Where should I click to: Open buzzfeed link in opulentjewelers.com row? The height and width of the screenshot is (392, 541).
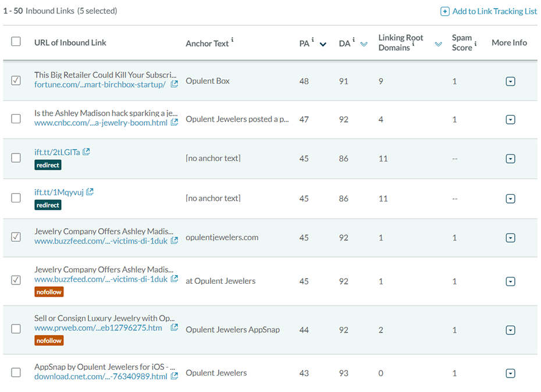coord(101,241)
